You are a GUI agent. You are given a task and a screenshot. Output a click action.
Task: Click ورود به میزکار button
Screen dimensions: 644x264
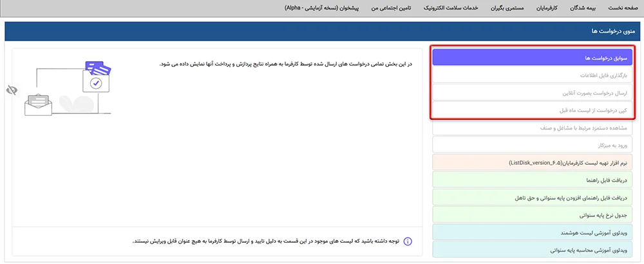[533, 146]
